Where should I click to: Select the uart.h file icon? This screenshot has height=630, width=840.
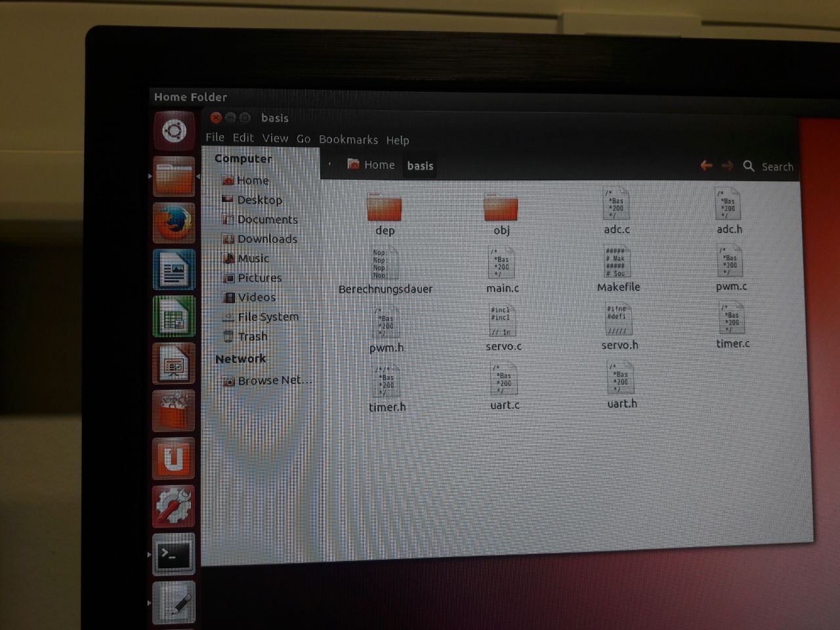tap(621, 379)
